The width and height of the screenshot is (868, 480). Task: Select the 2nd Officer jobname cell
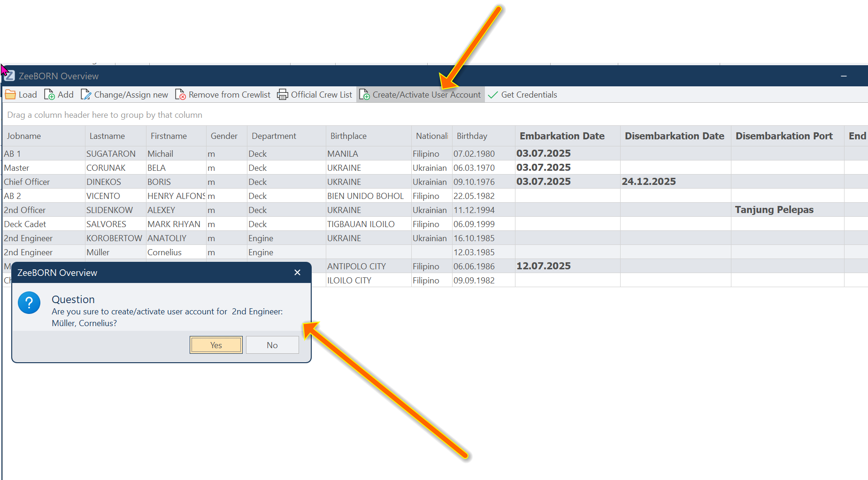coord(44,210)
